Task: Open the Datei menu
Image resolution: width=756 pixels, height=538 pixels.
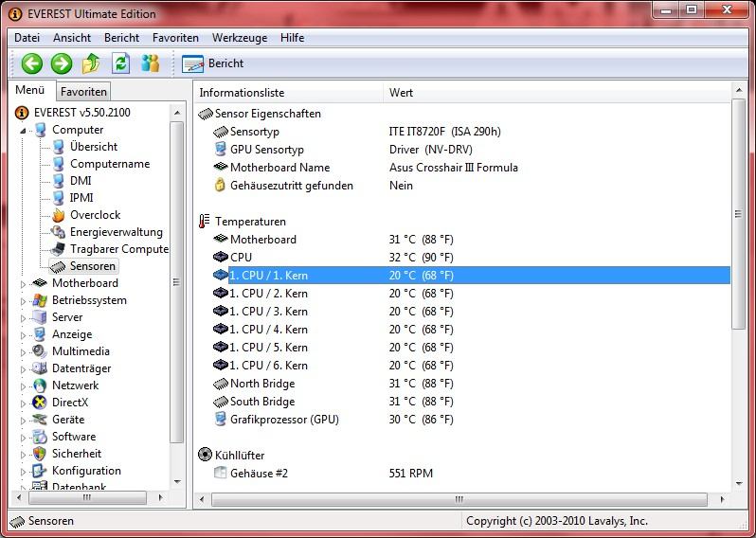Action: [27, 38]
